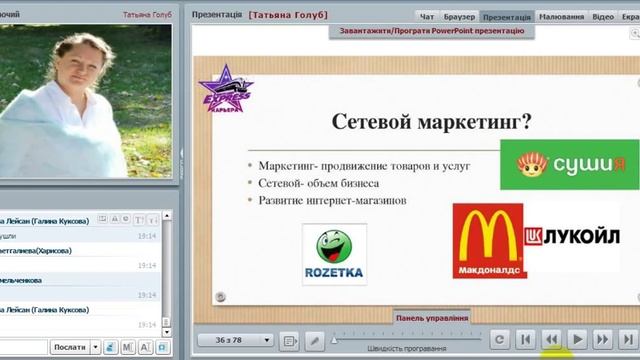640x360 pixels.
Task: Click the playback speed slider handle
Action: click(x=334, y=340)
